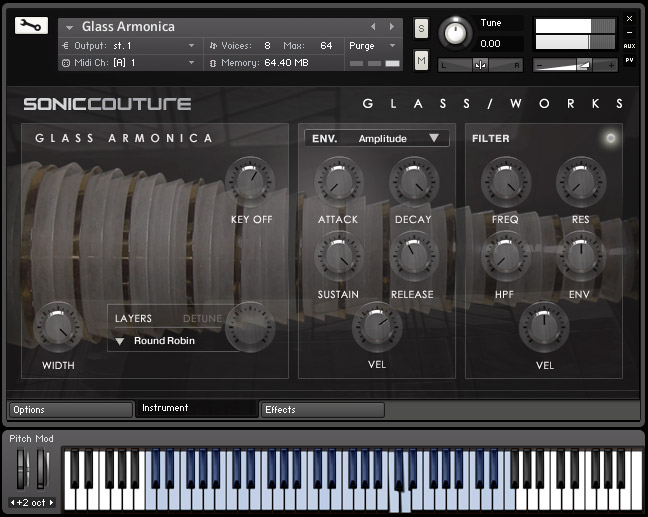Click the filter VEL knob
The height and width of the screenshot is (517, 648).
[544, 326]
